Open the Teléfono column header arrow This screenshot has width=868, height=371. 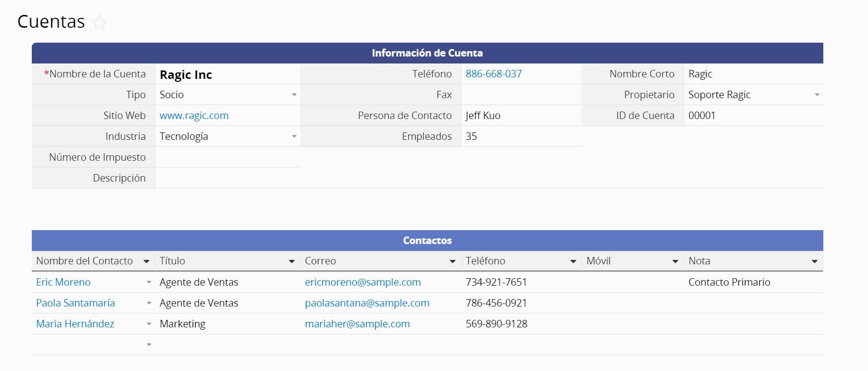pyautogui.click(x=573, y=261)
